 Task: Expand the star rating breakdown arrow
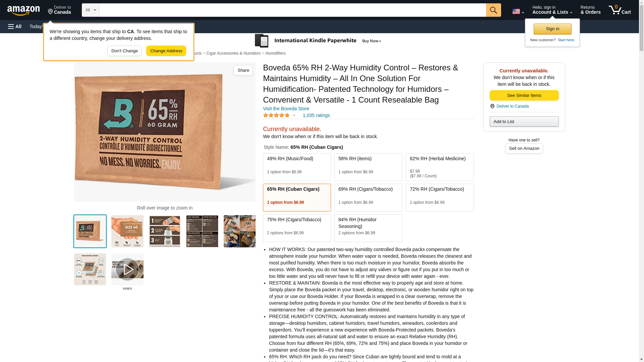294,115
